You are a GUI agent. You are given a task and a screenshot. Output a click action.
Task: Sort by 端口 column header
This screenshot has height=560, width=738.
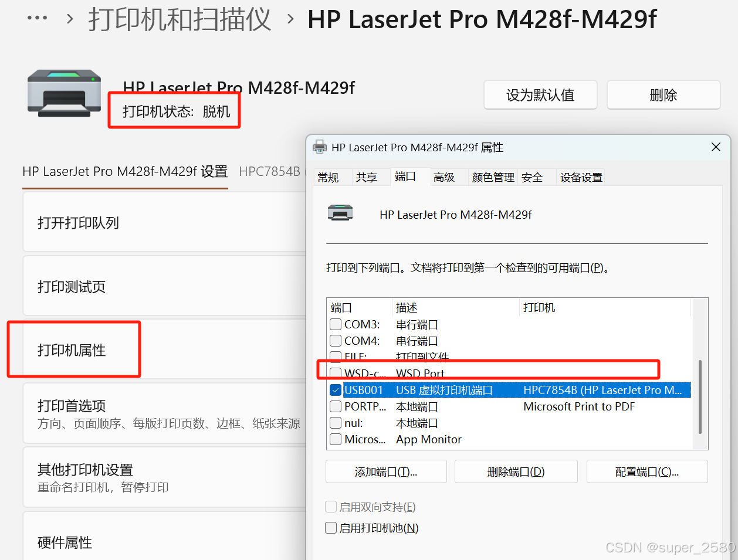pos(360,307)
